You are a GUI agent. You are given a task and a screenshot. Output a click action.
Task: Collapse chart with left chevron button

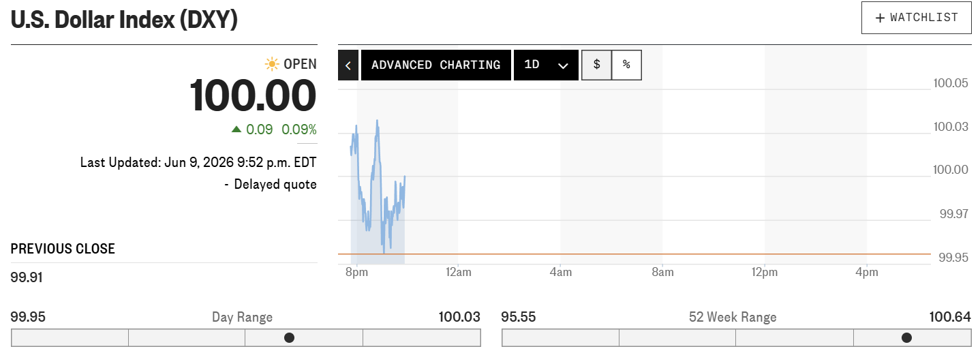click(x=348, y=65)
